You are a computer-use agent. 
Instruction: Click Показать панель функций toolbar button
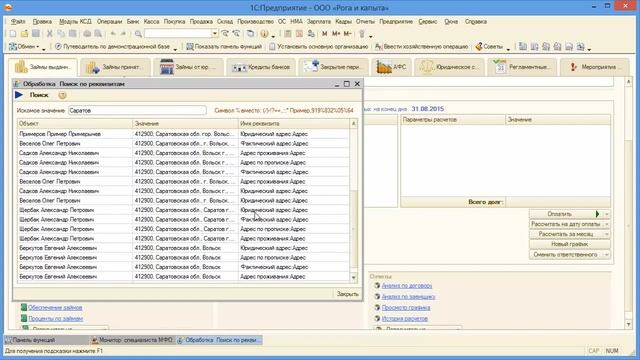(224, 47)
